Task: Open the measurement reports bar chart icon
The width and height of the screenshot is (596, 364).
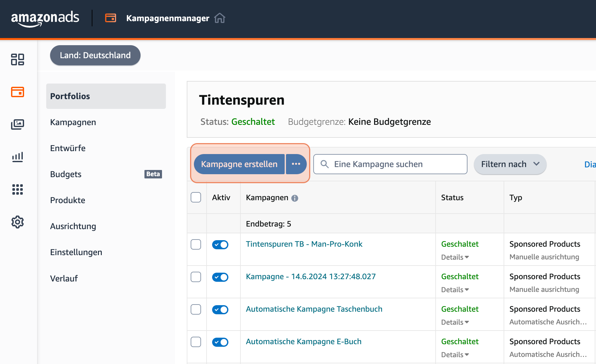Action: pyautogui.click(x=18, y=157)
